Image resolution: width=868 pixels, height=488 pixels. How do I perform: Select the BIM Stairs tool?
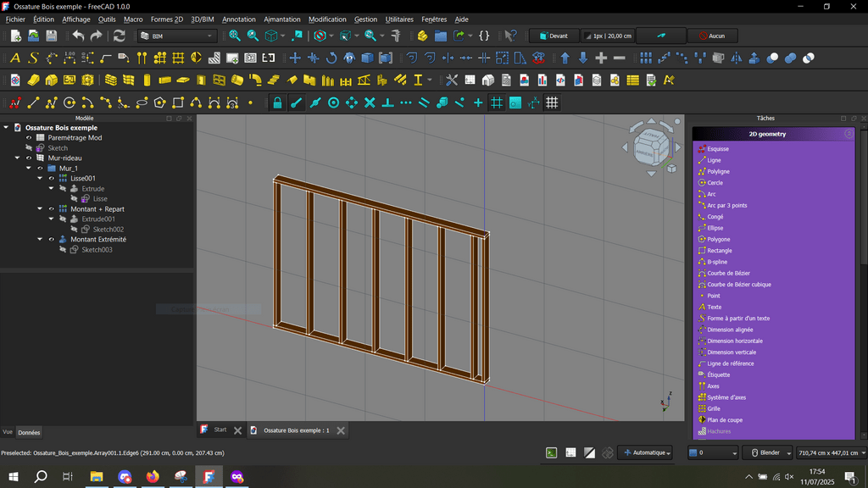tap(274, 80)
